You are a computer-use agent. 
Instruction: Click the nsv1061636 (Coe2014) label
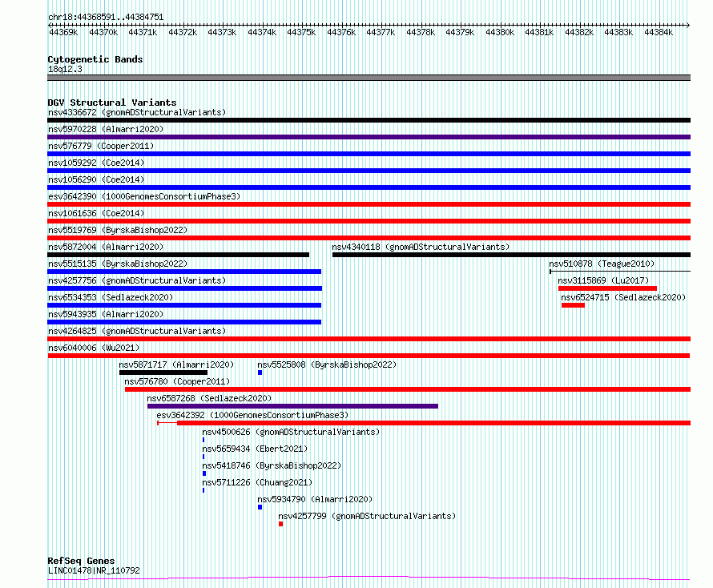(x=96, y=213)
